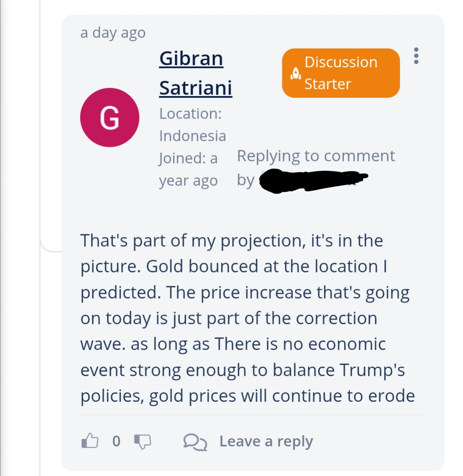Click the first line of comment text

[x=232, y=241]
